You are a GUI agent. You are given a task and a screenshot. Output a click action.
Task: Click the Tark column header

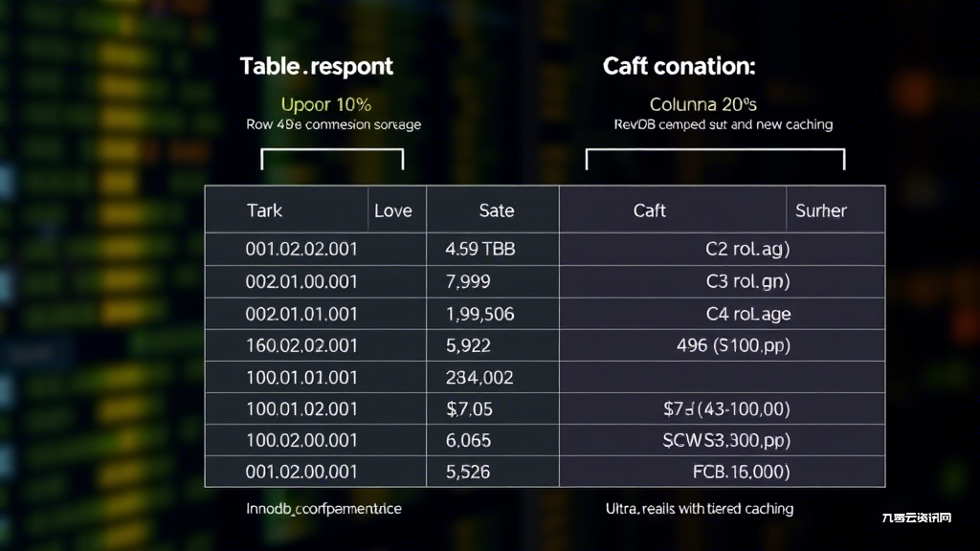[x=264, y=210]
